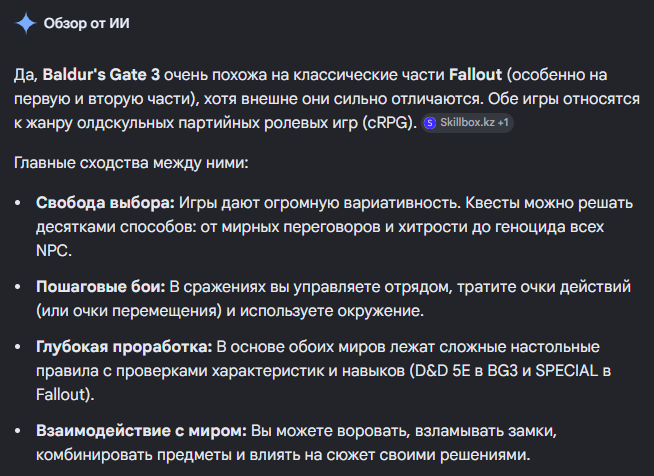Screen dimensions: 654x476
Task: Click the bullet dot before 'Пошаговые бои'
Action: (18, 287)
